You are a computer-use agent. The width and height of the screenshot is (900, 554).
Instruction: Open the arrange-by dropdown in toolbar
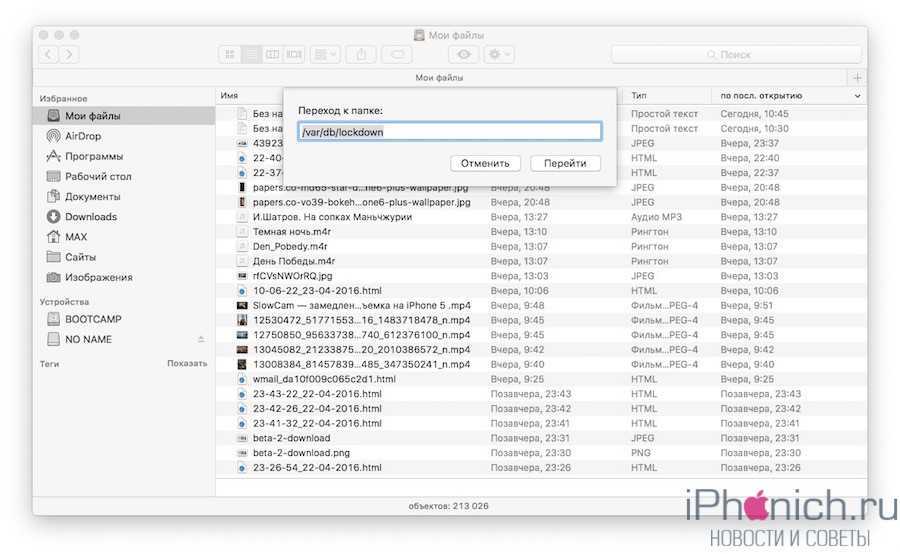click(x=325, y=54)
